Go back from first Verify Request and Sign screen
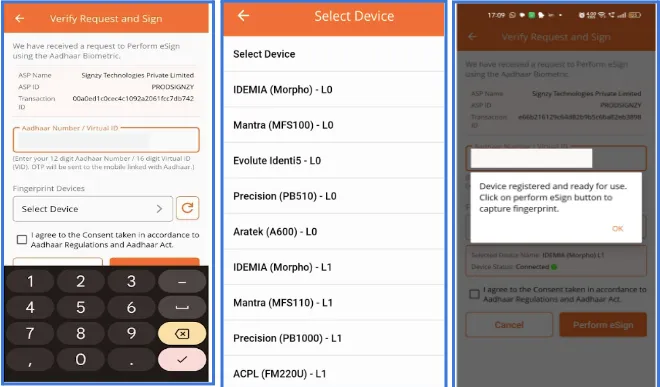Viewport: 660px width, 387px height. [20, 19]
